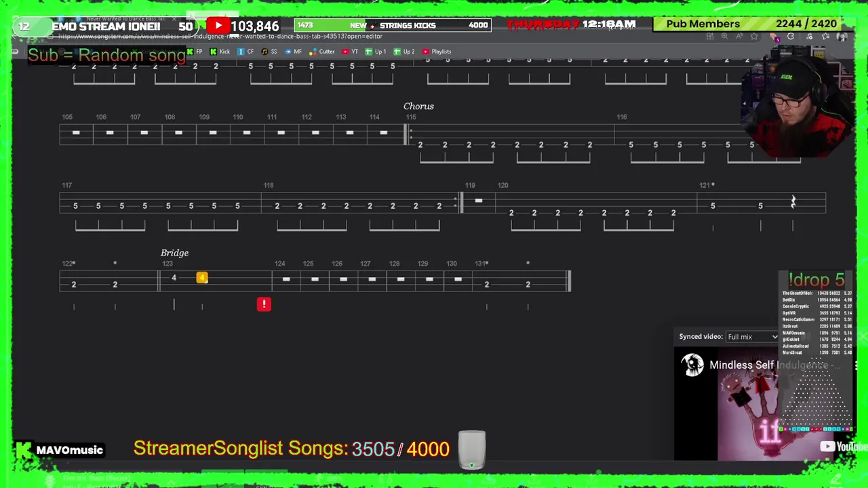The height and width of the screenshot is (488, 868).
Task: Click the browser zoom magnifier icon
Action: tap(725, 37)
